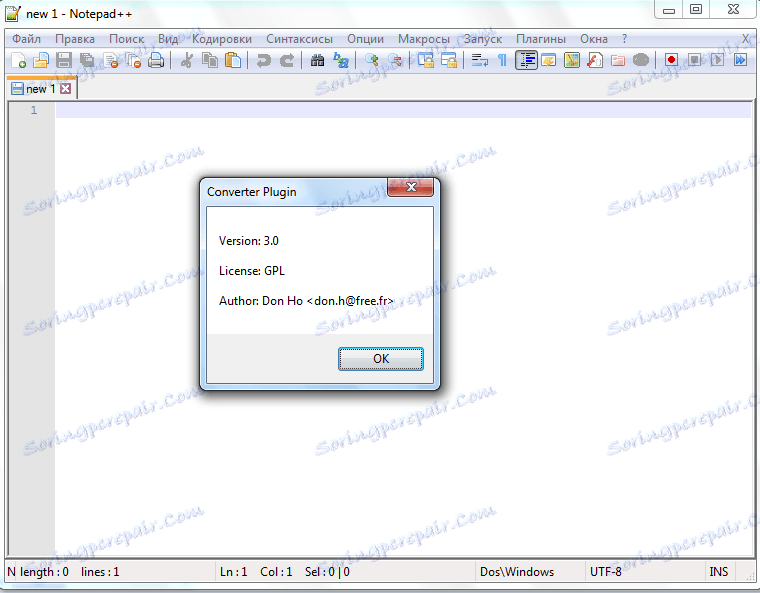Open the Синтаксисы menu
The image size is (760, 593).
pos(300,39)
